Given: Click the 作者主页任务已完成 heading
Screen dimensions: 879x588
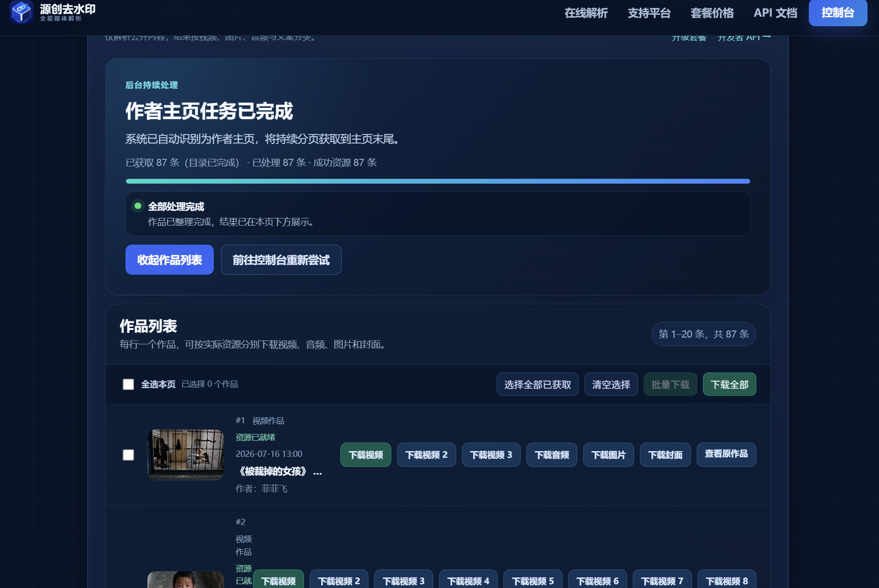Looking at the screenshot, I should point(209,111).
